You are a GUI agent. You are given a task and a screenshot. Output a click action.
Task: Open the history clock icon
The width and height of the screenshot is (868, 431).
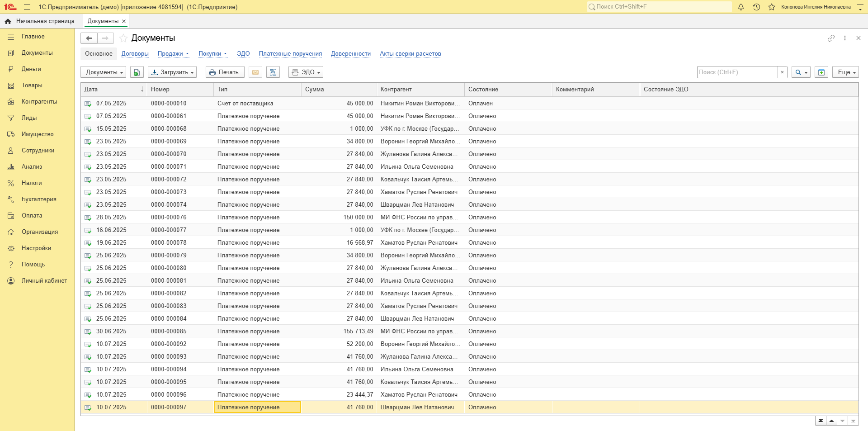coord(756,7)
